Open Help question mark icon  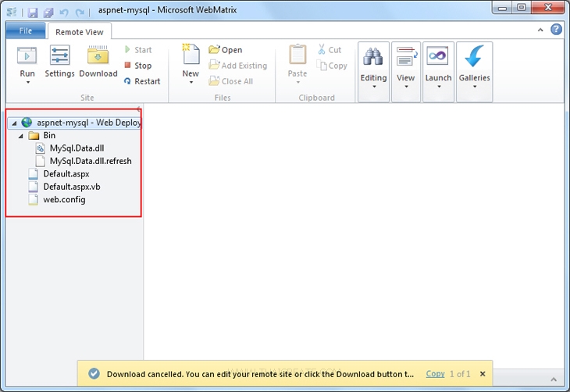click(556, 30)
